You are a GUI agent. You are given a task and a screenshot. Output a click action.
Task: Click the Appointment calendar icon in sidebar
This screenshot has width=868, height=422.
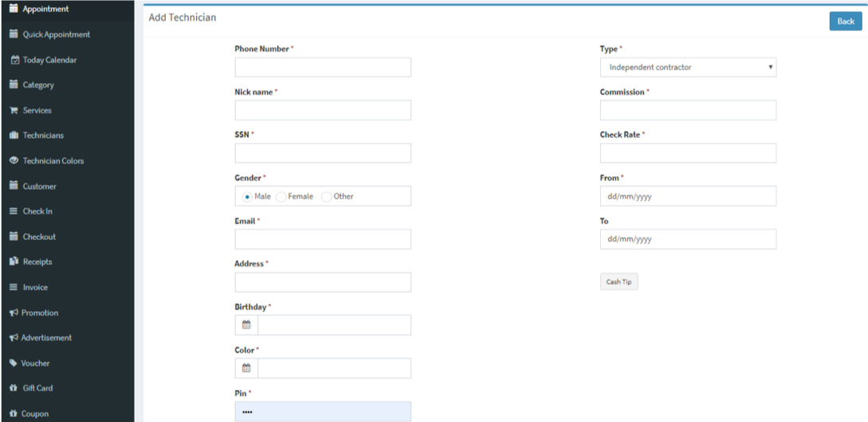[14, 8]
